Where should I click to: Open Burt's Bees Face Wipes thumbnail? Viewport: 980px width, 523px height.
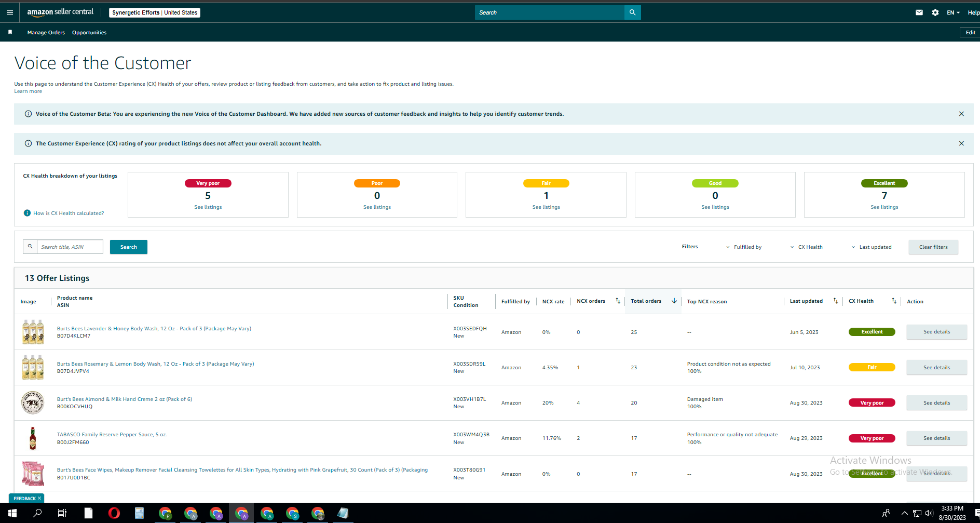click(x=33, y=474)
